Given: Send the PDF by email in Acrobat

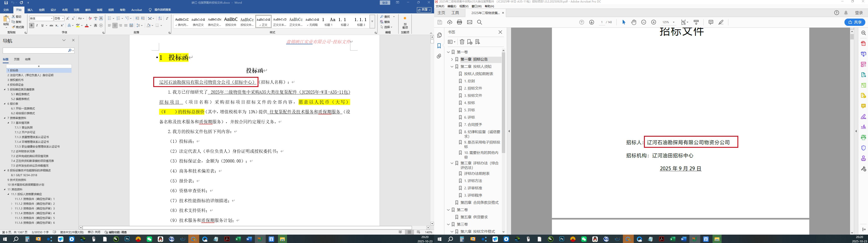Looking at the screenshot, I should [470, 22].
